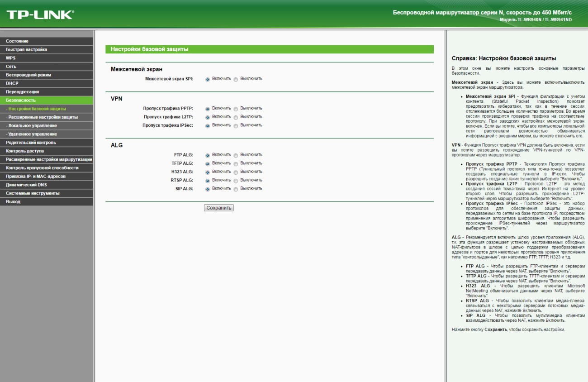The image size is (588, 382).
Task: Expand the DHCP menu section
Action: 12,83
